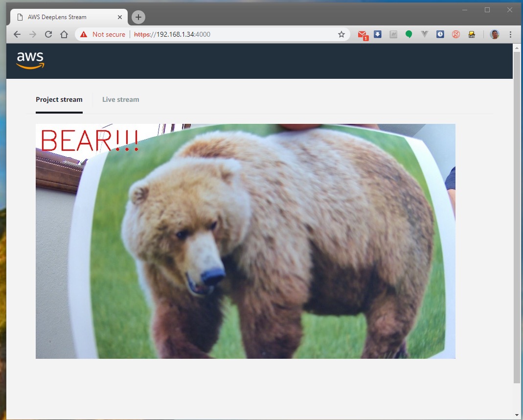Click the Not secure warning indicator
The height and width of the screenshot is (420, 523).
[x=102, y=34]
